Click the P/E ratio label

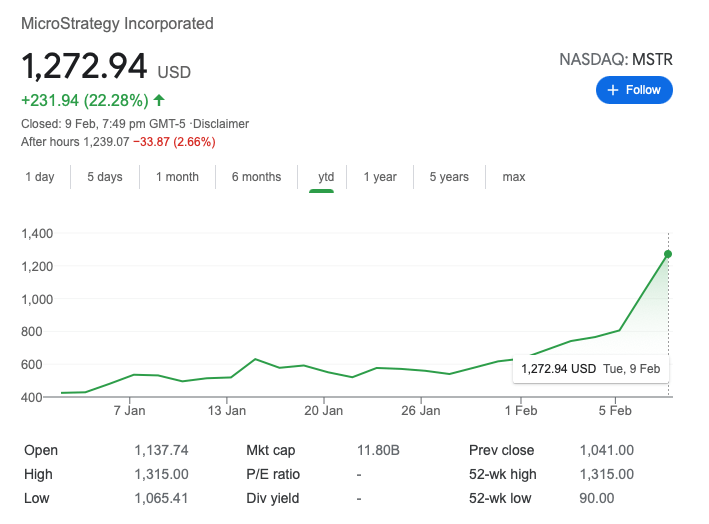pyautogui.click(x=273, y=474)
